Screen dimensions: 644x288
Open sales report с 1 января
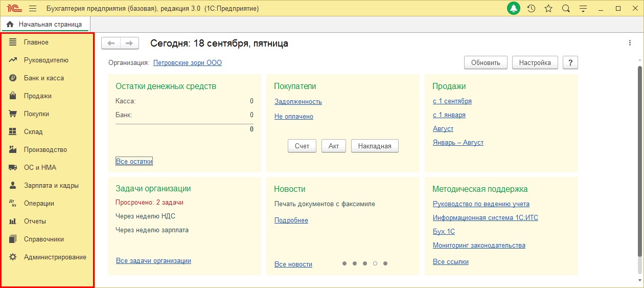[x=449, y=115]
